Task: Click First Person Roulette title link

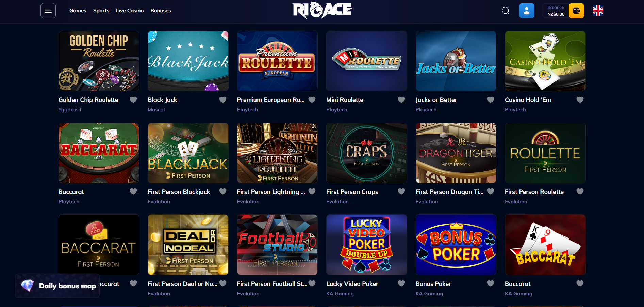Action: (x=534, y=192)
